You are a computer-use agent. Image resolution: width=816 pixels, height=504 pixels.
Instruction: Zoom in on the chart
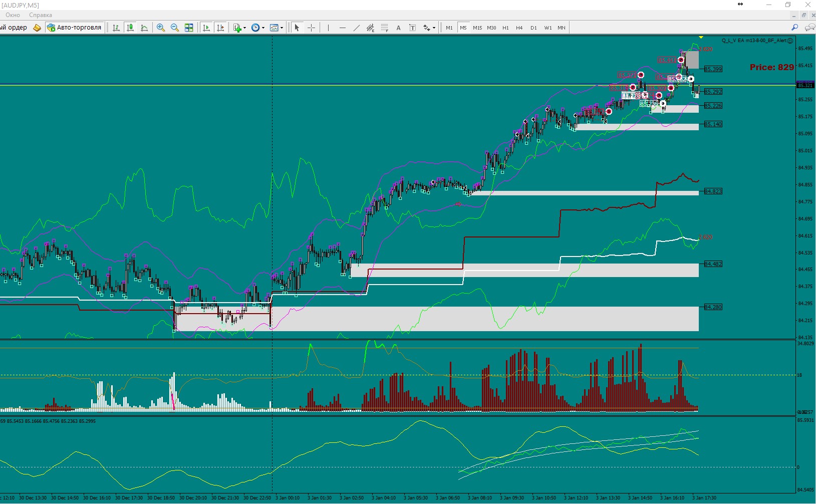pos(161,28)
